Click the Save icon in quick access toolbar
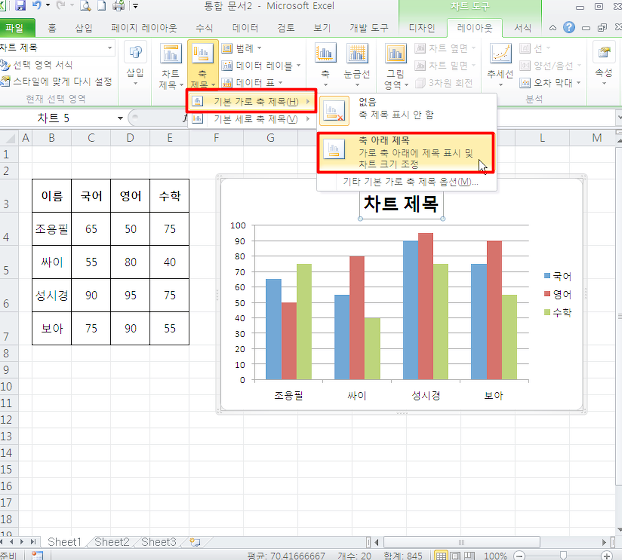Screen dimensions: 622x560 pos(20,6)
